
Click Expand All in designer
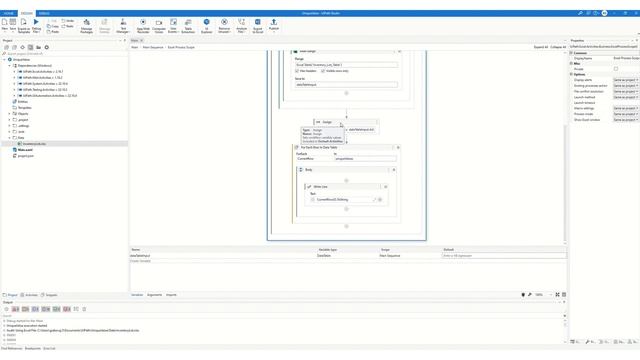(x=541, y=47)
